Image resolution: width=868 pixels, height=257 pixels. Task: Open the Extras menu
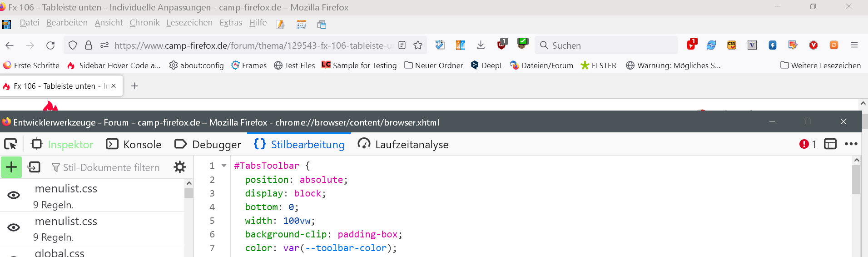(231, 23)
